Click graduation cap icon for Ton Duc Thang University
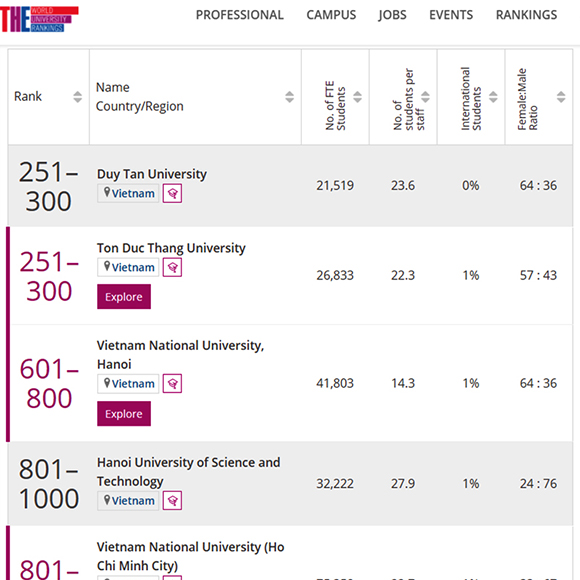 coord(172,267)
